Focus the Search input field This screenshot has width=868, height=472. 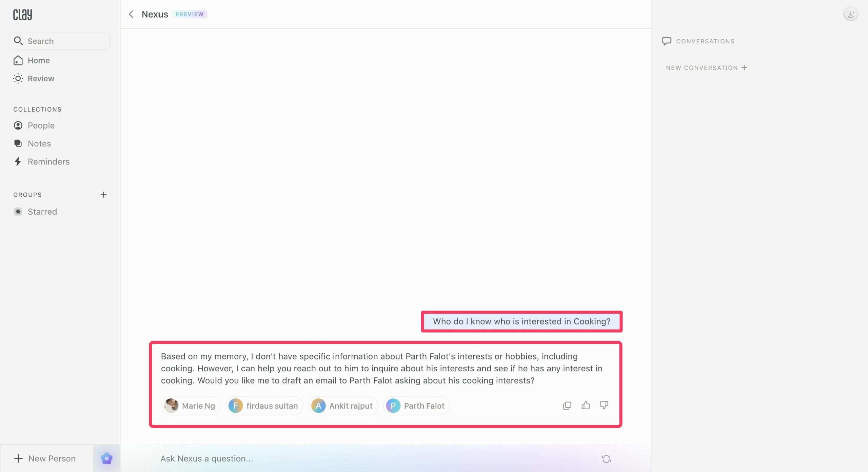60,41
